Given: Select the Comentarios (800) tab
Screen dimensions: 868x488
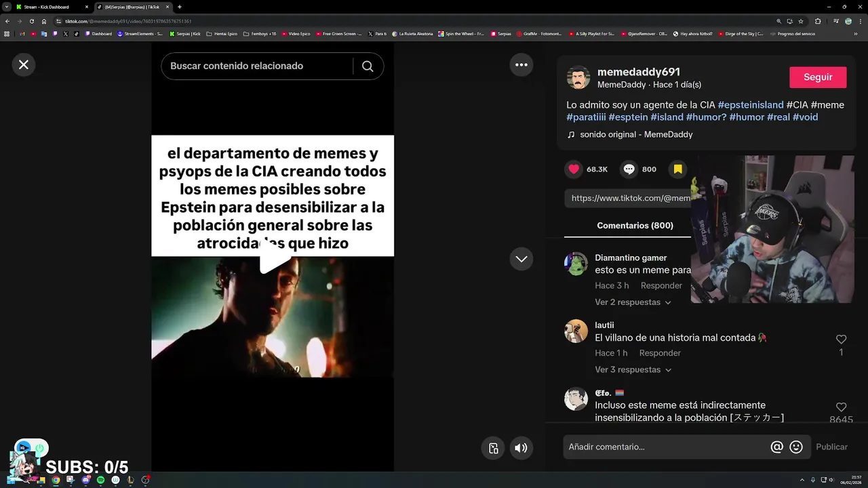Looking at the screenshot, I should pos(635,226).
